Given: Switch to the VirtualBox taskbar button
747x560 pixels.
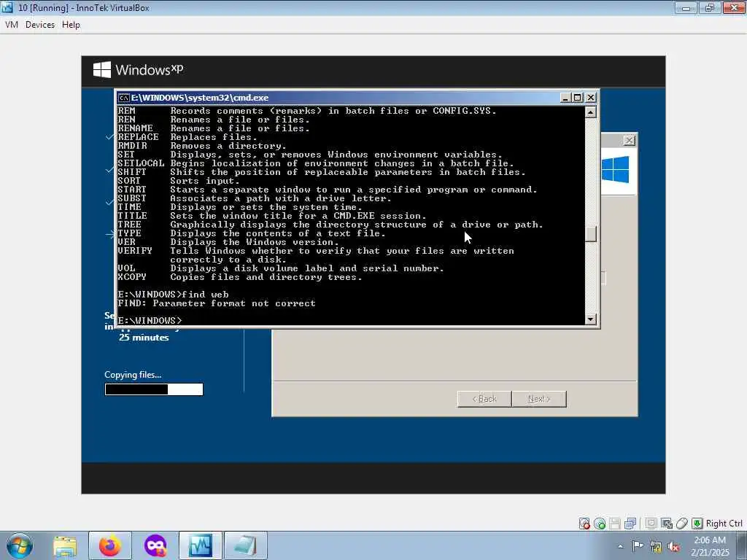Looking at the screenshot, I should point(200,546).
